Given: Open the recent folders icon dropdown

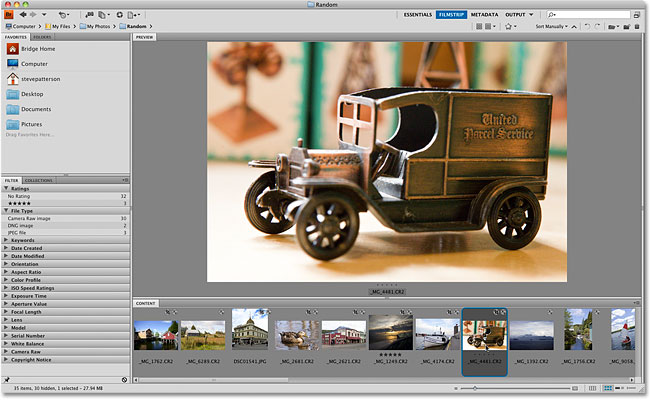Looking at the screenshot, I should (612, 27).
